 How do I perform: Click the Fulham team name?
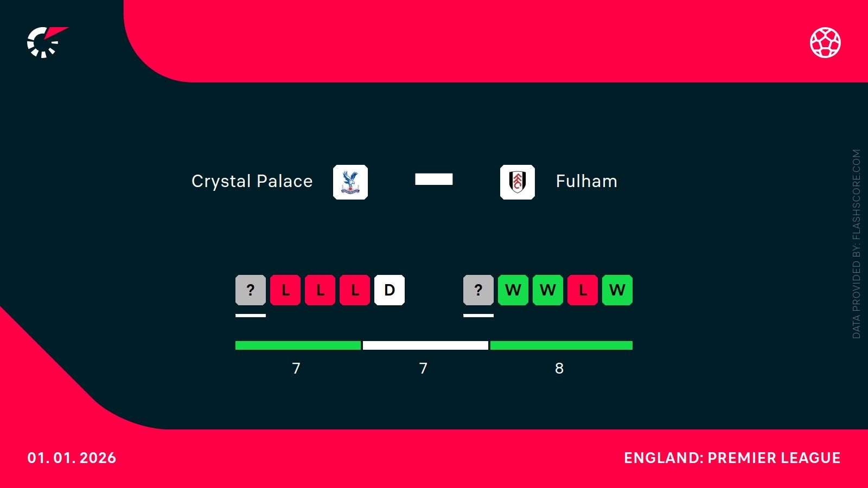pos(586,181)
